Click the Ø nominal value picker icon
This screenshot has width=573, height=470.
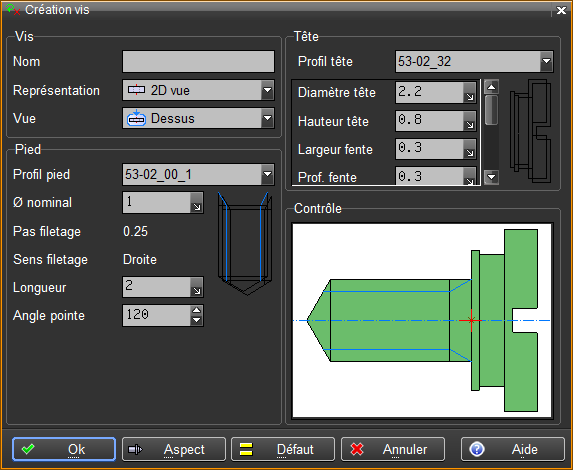tap(197, 202)
